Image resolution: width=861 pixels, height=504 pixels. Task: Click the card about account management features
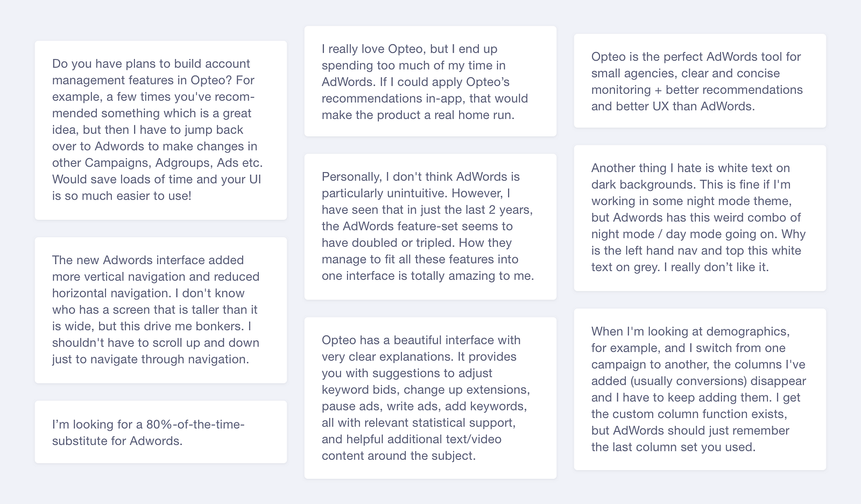(x=161, y=130)
